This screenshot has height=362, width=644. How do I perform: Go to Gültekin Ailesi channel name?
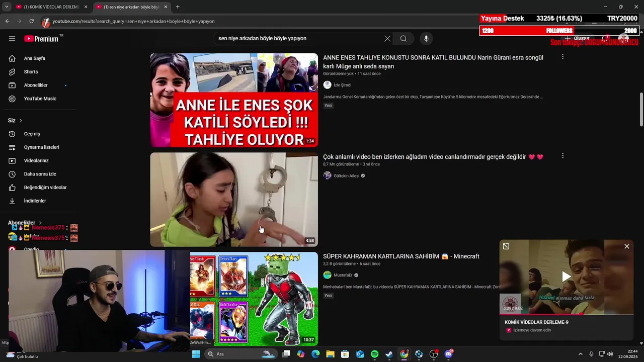[x=347, y=176]
